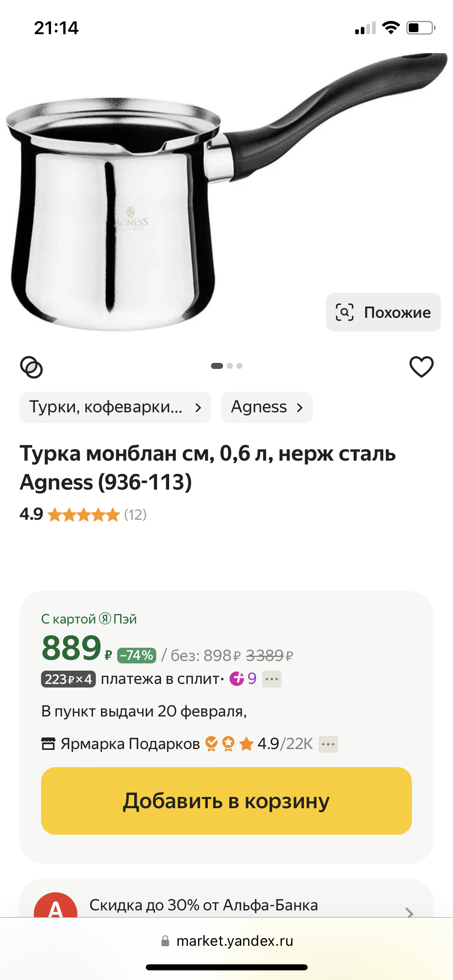Tap the purple Plus cashback points icon

click(237, 679)
